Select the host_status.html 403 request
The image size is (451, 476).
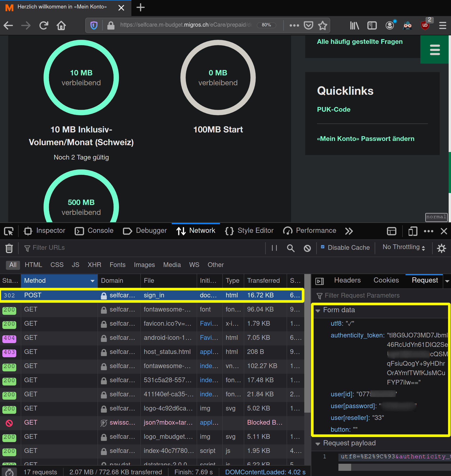tap(152, 352)
